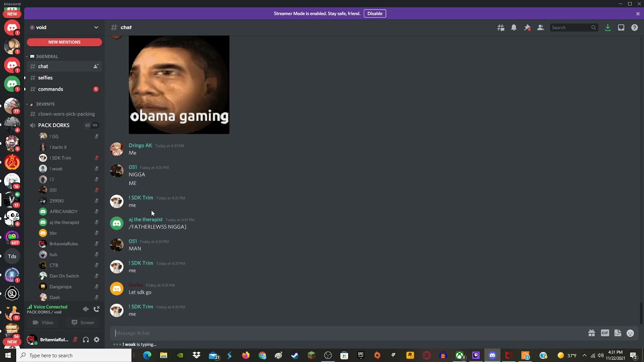
Task: Click the chat message scrollbar
Action: (x=641, y=314)
